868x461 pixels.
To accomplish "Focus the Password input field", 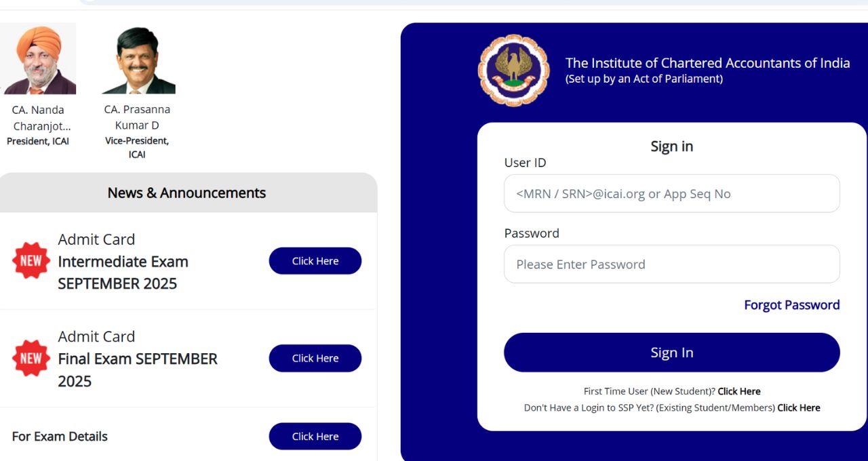I will coord(672,264).
